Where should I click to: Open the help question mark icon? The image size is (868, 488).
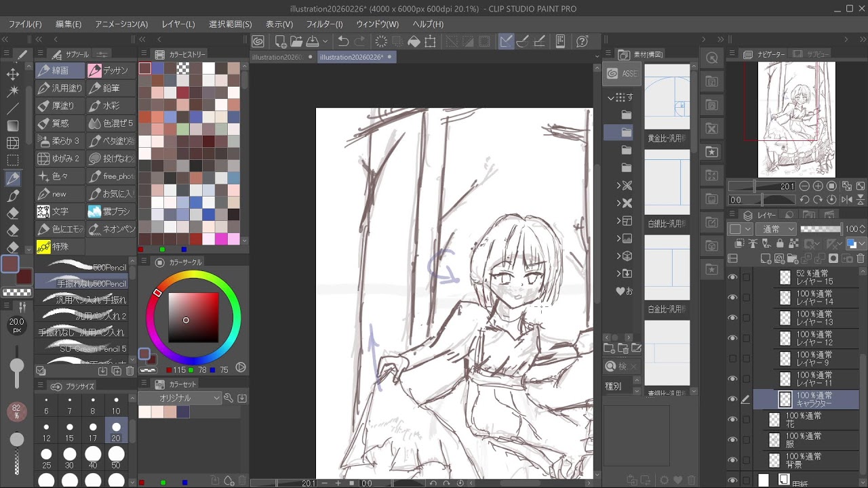[582, 41]
